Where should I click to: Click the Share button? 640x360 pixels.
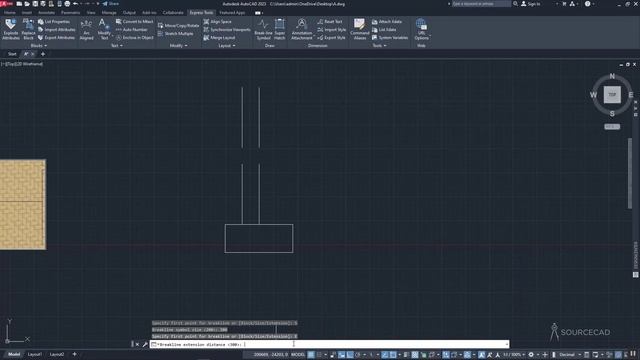coord(111,4)
